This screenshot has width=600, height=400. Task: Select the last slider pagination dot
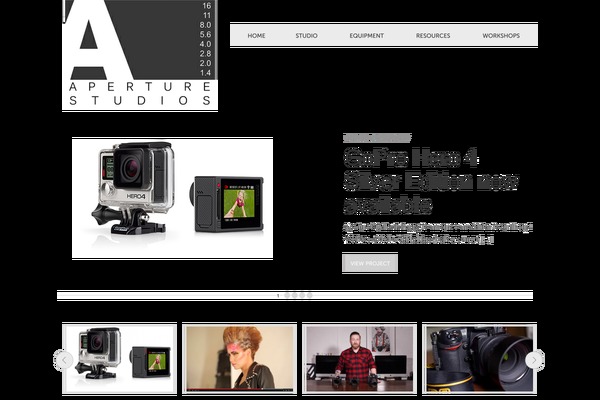click(x=310, y=295)
